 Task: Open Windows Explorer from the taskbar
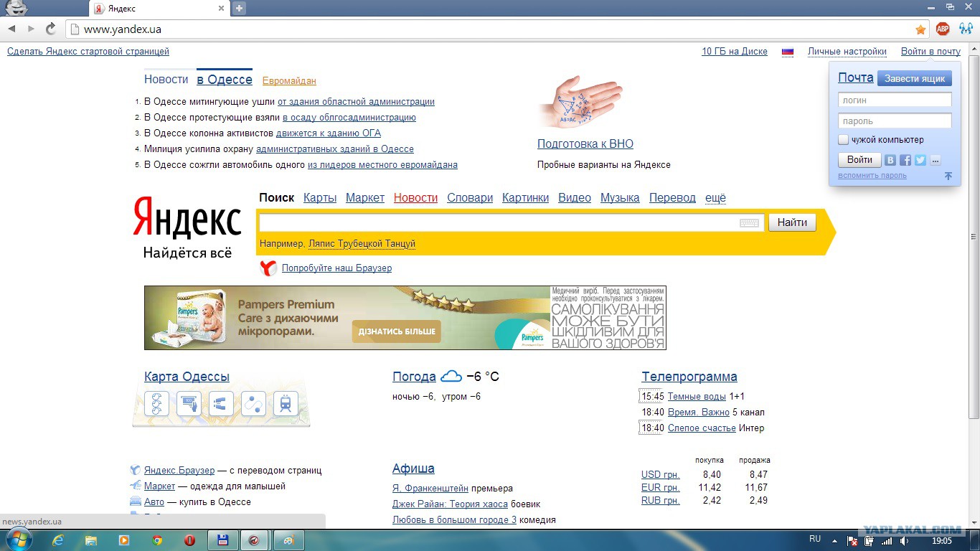click(x=91, y=540)
